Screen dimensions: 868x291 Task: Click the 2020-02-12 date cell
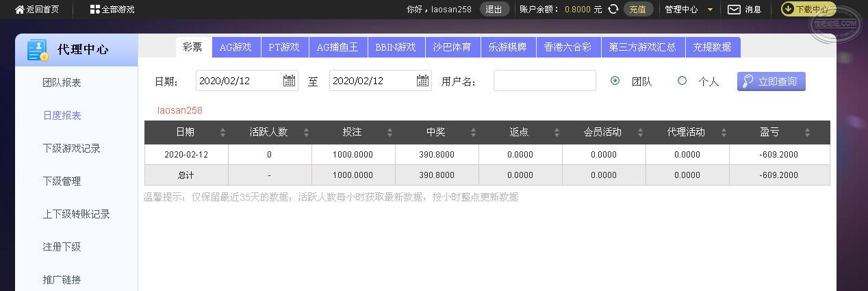point(186,155)
